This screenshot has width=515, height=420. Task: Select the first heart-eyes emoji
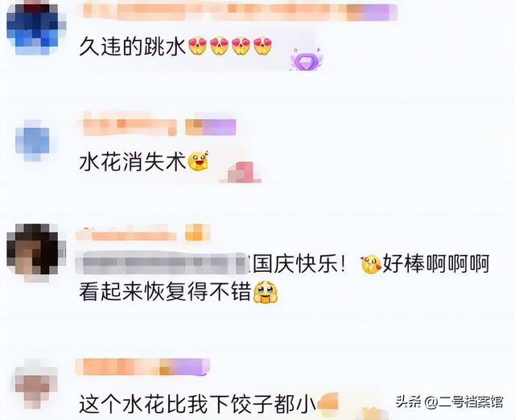click(x=197, y=46)
